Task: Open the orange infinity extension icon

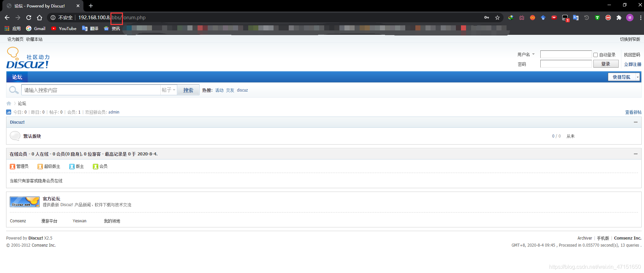Action: click(533, 18)
